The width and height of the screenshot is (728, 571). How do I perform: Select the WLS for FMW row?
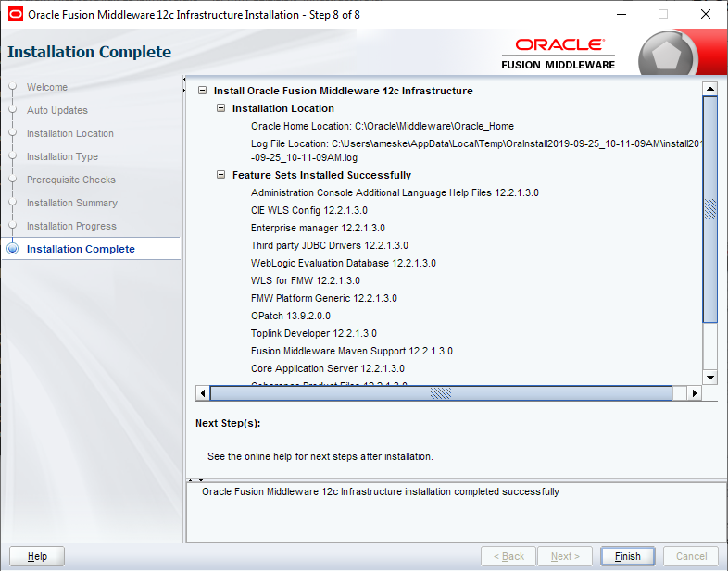(305, 280)
